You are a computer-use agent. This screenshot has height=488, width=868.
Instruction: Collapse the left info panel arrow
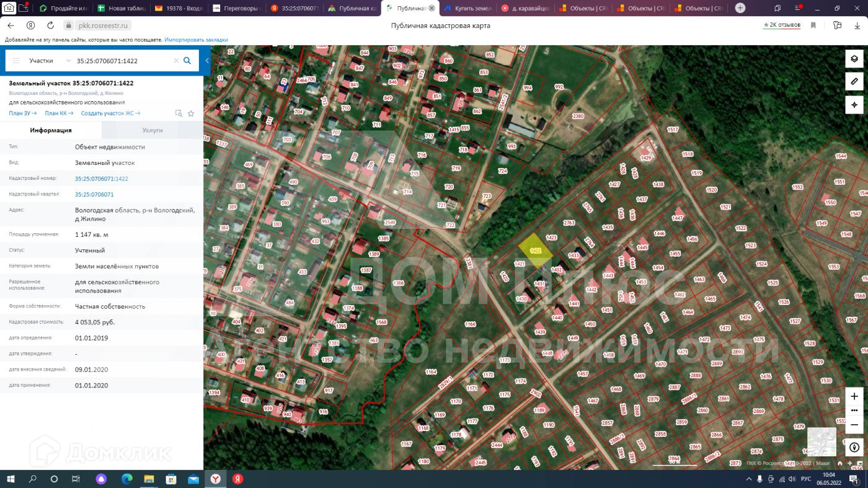tap(207, 61)
